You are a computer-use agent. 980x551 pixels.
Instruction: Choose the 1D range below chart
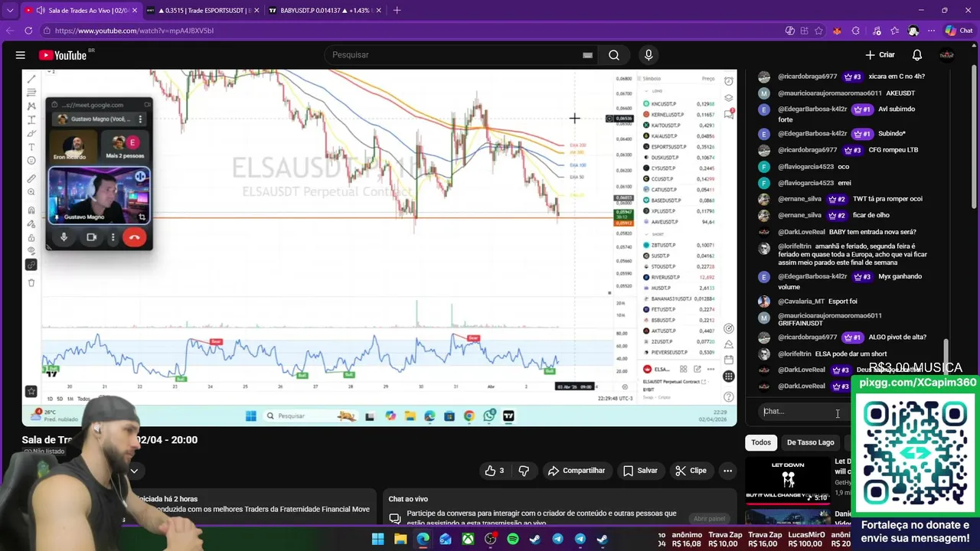[x=50, y=399]
